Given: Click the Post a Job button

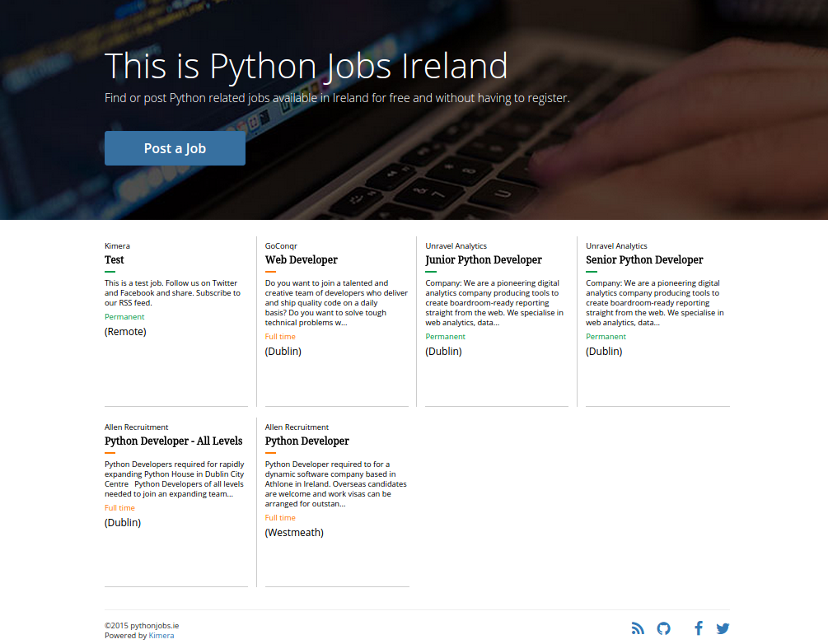Looking at the screenshot, I should (175, 148).
